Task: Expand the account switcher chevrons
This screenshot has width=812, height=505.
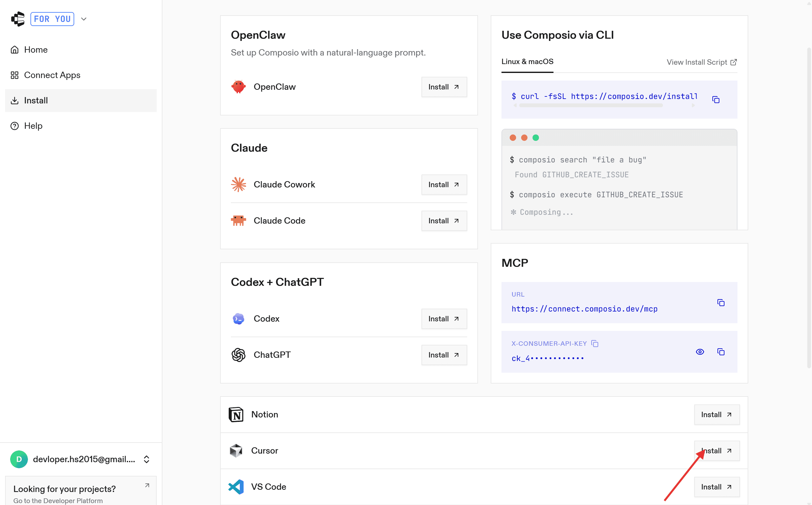Action: click(146, 459)
